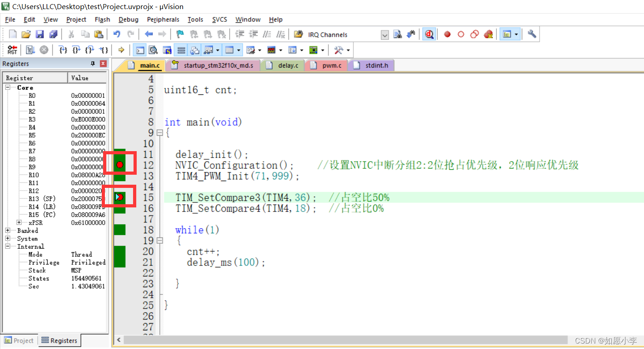
Task: Indent the selected lines
Action: pyautogui.click(x=239, y=34)
